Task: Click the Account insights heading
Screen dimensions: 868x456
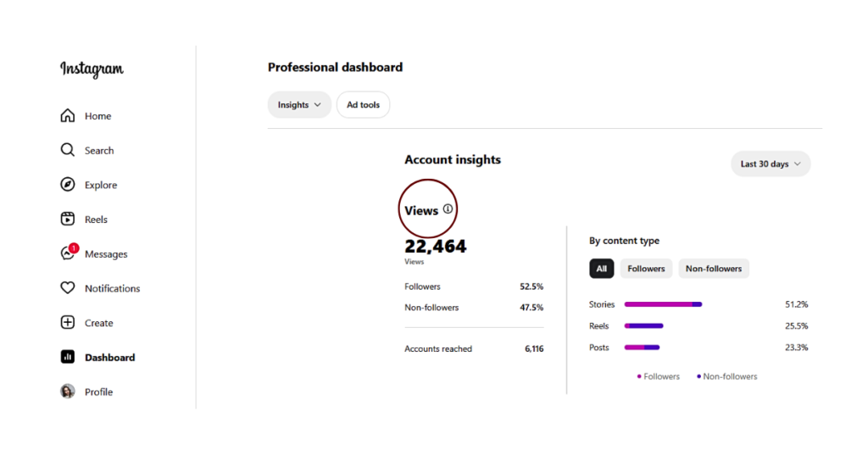Action: [453, 159]
